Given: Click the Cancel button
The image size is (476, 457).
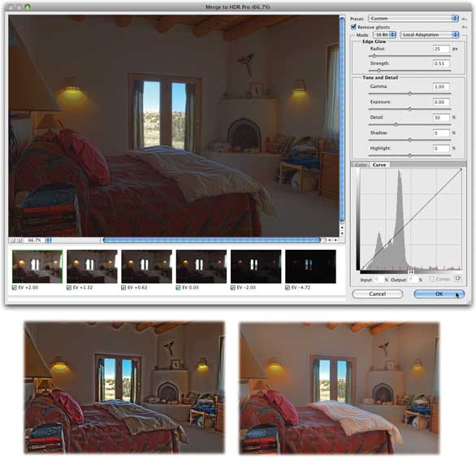Looking at the screenshot, I should click(x=378, y=294).
